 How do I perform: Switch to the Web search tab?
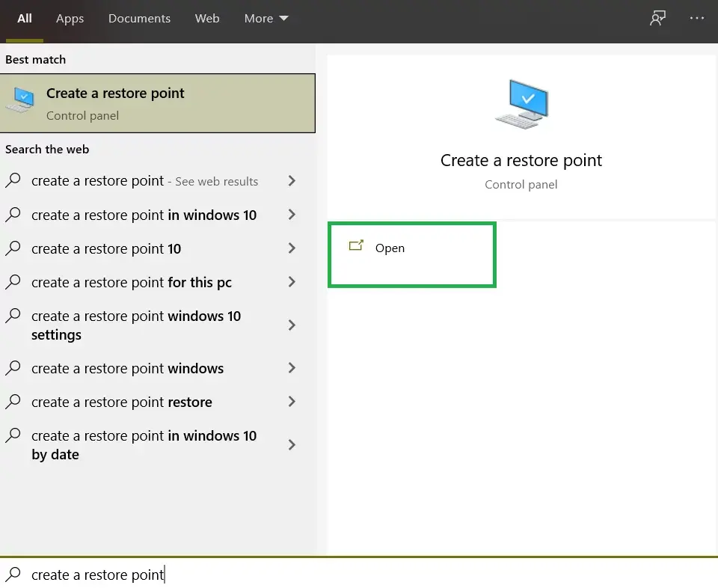[x=207, y=18]
